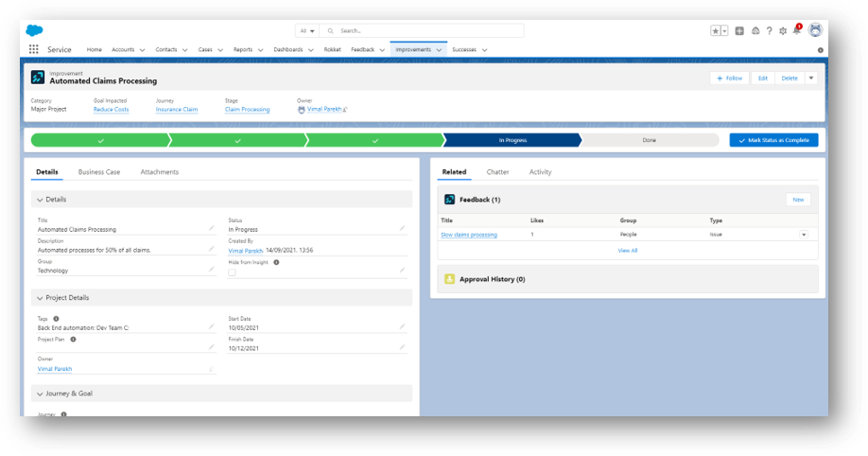Click the Improvement record icon in header
The image size is (868, 456).
(x=38, y=77)
